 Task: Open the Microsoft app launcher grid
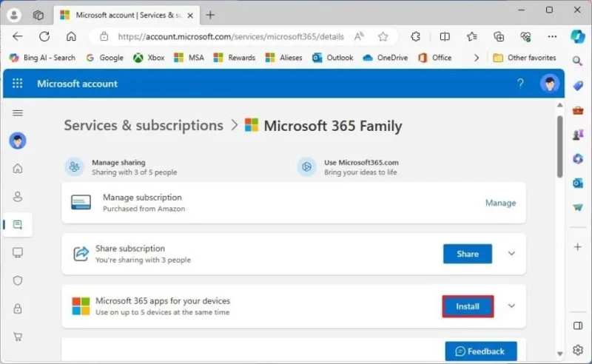click(17, 84)
